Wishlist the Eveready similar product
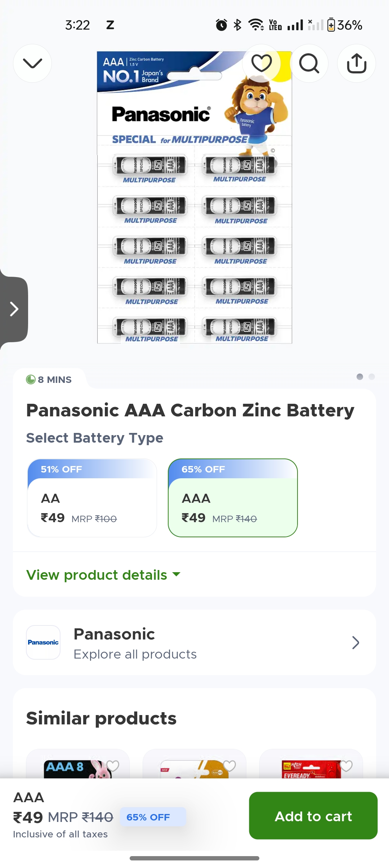Screen dimensions: 389x868 [346, 766]
